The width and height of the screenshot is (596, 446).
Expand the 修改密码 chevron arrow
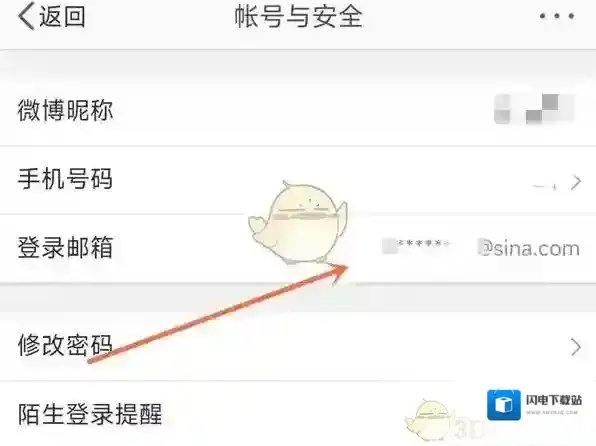[576, 347]
